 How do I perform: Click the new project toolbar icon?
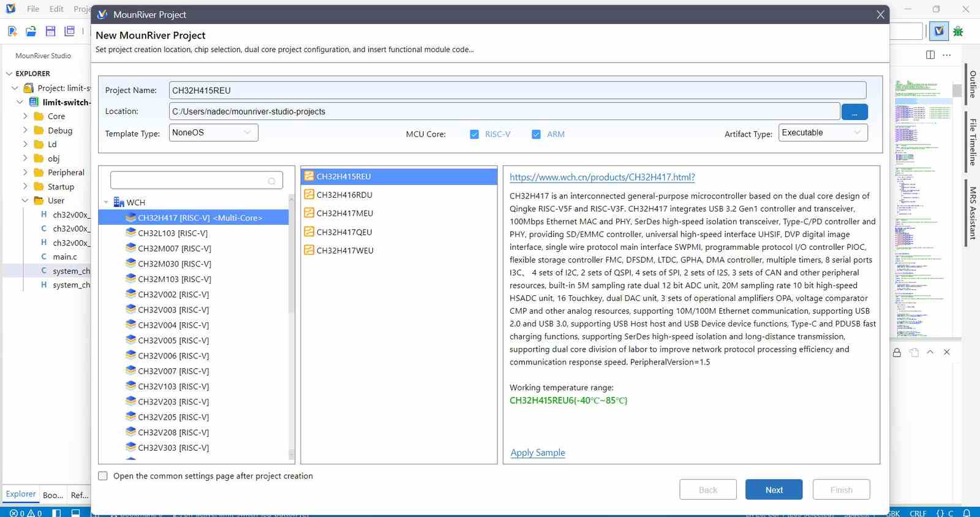(12, 31)
